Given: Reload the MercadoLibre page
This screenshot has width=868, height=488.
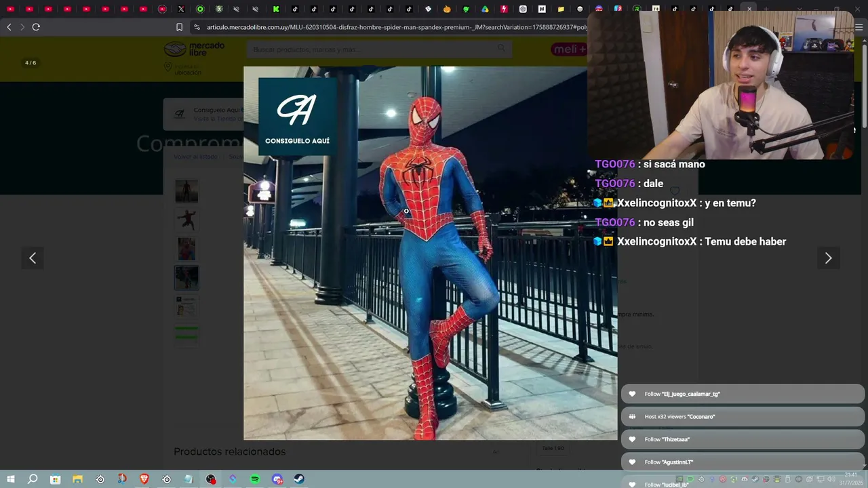Looking at the screenshot, I should click(x=36, y=27).
